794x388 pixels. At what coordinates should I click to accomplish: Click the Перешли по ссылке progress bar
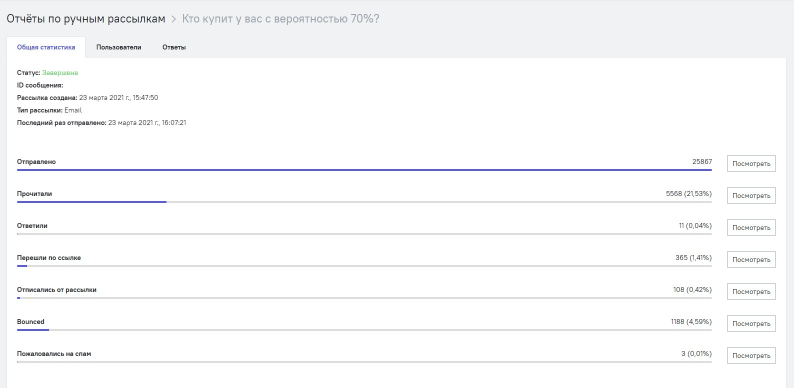(364, 265)
